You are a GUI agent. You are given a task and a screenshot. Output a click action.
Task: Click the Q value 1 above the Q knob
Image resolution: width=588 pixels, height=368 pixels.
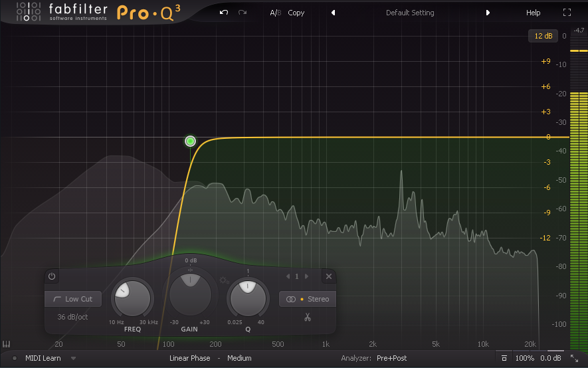(x=248, y=271)
